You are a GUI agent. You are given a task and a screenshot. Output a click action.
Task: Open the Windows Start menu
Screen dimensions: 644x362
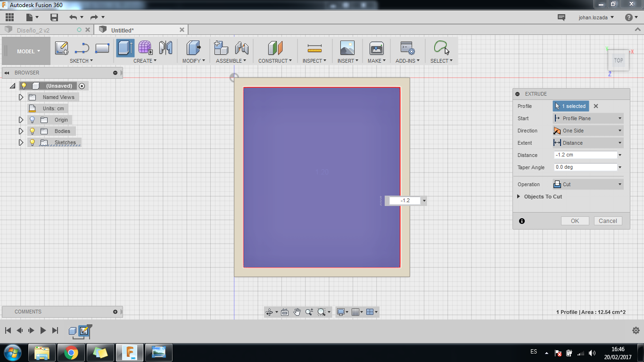(12, 352)
